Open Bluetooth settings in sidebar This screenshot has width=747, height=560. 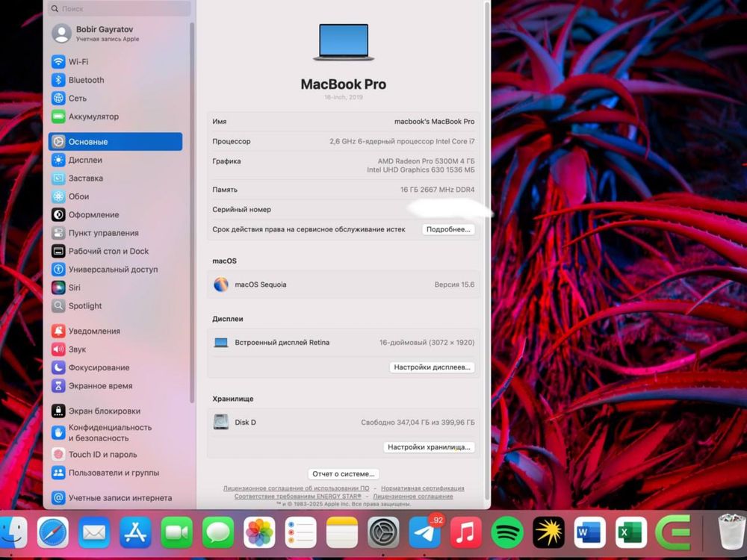pos(115,80)
